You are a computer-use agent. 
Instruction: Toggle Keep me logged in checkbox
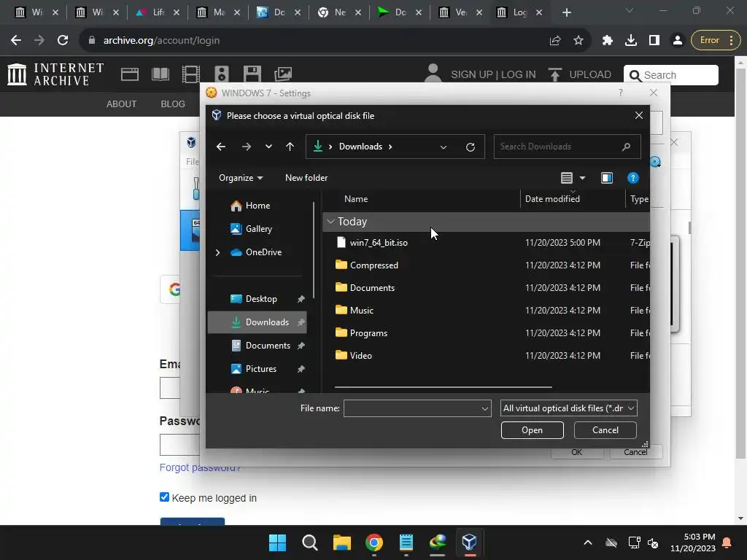pos(164,497)
